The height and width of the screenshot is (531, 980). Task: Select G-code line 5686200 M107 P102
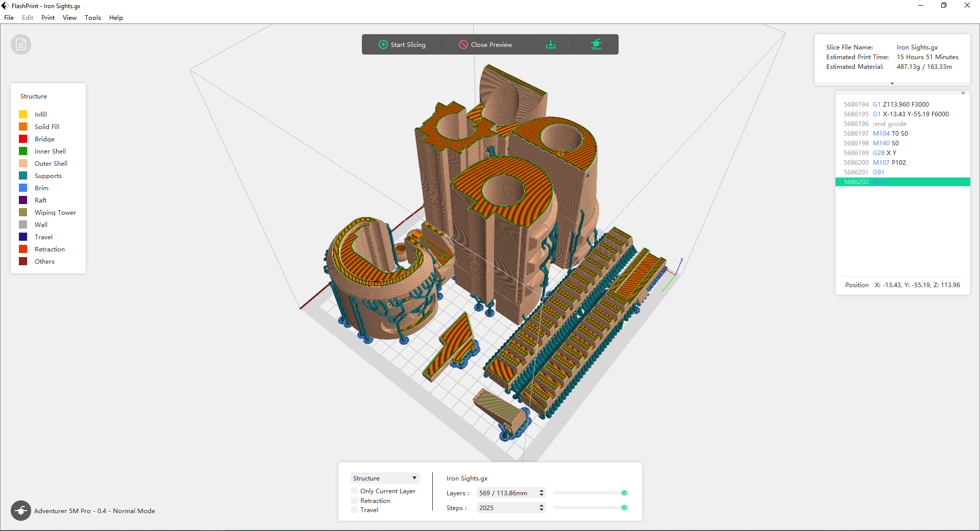click(902, 162)
